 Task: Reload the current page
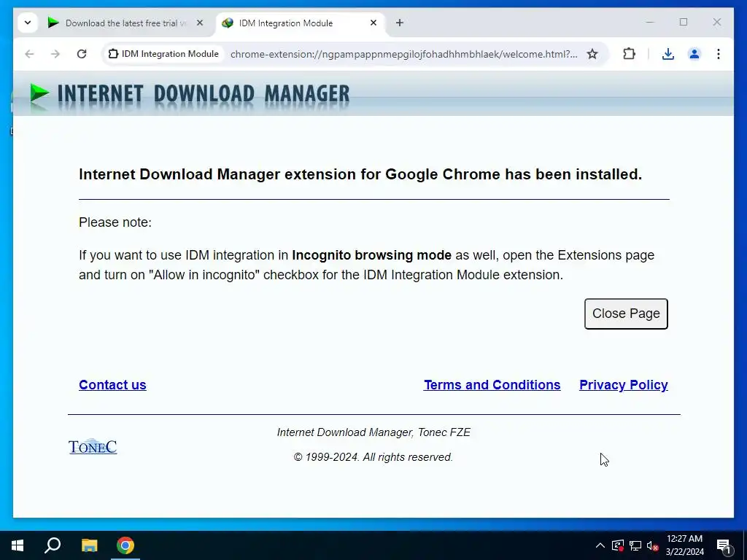[x=82, y=54]
